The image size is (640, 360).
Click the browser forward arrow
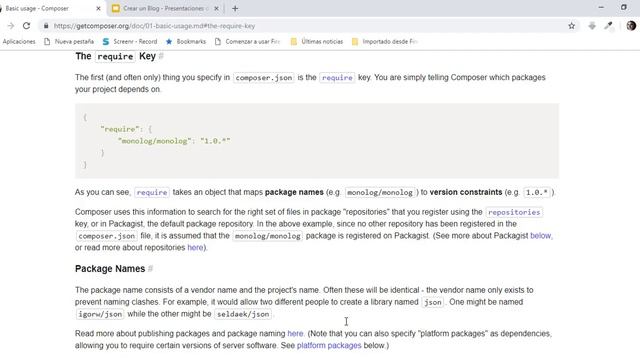[11, 26]
